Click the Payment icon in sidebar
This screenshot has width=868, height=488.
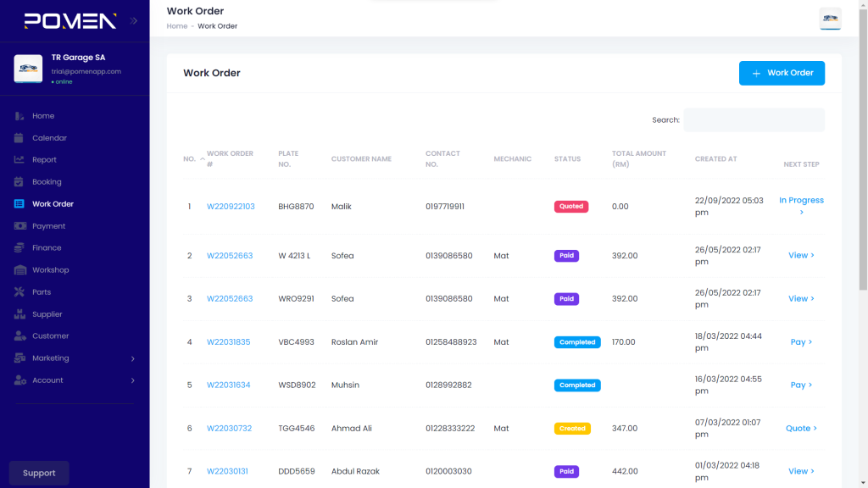(x=19, y=226)
